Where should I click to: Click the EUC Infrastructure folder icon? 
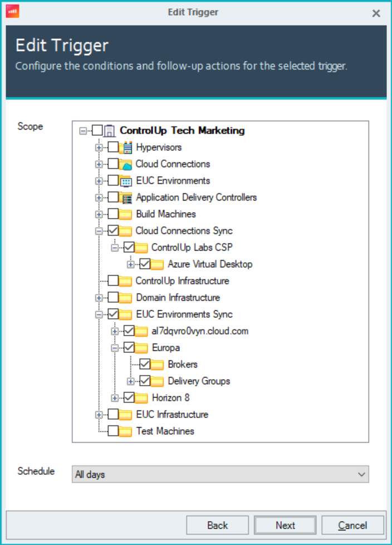pyautogui.click(x=125, y=414)
